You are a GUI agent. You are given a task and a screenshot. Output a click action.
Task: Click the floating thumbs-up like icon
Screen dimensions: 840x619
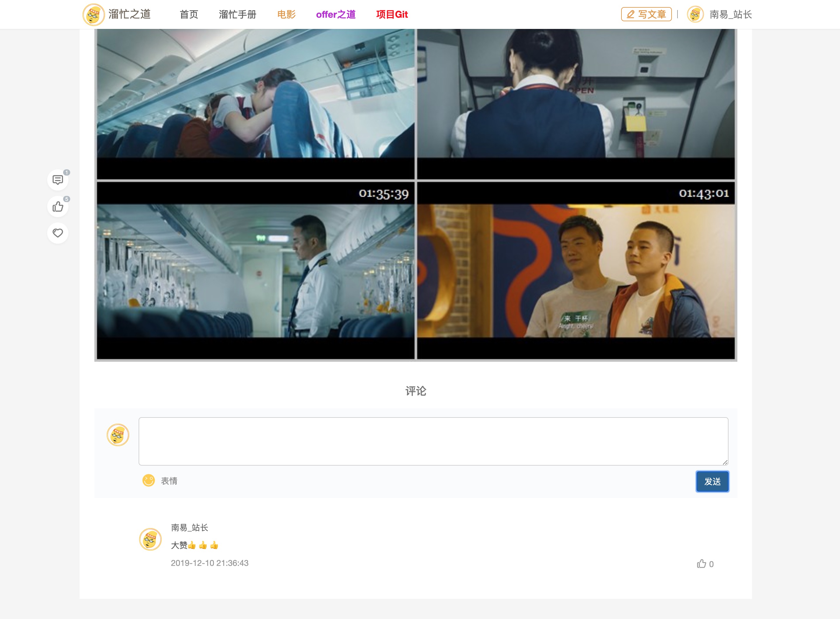tap(58, 207)
